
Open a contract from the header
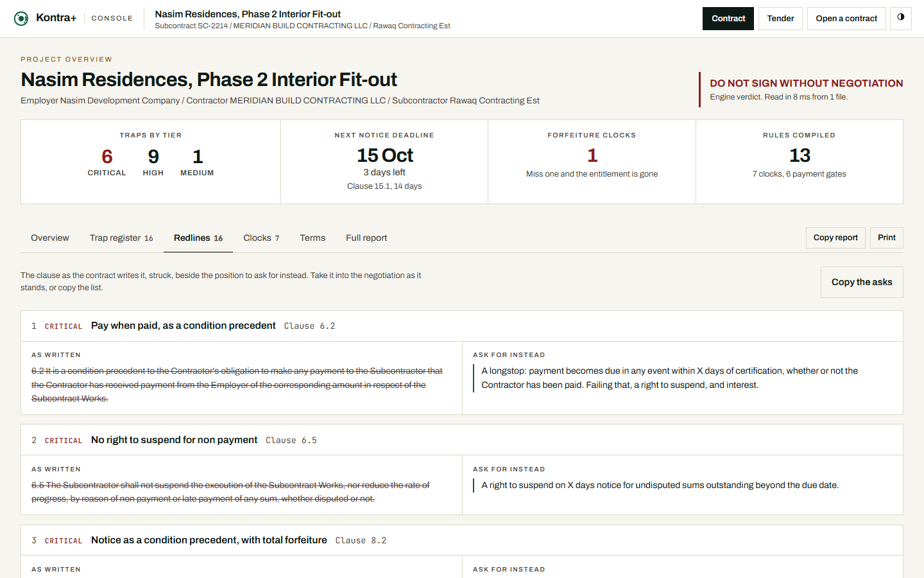[846, 19]
